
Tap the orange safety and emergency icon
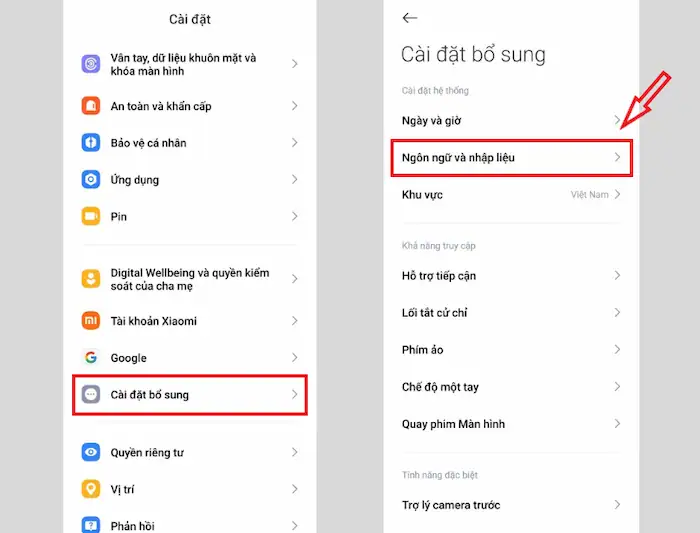pos(91,106)
